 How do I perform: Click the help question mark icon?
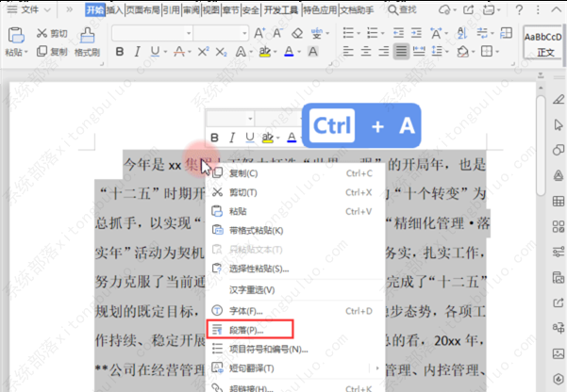point(519,10)
